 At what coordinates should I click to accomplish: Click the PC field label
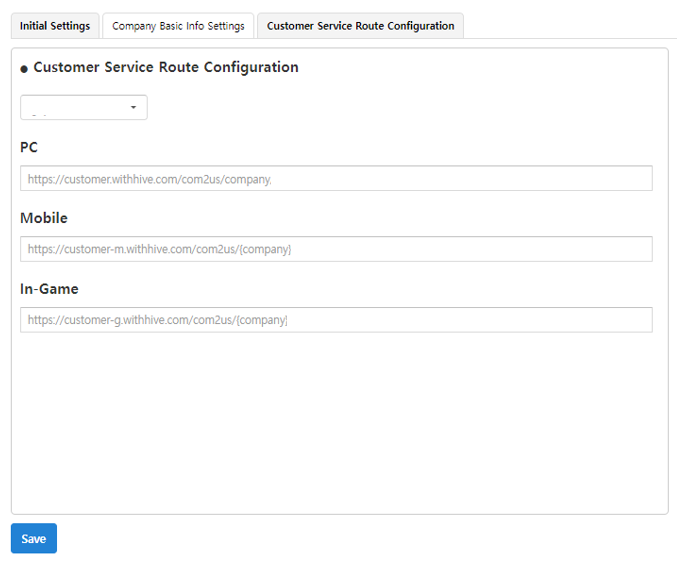pyautogui.click(x=29, y=147)
